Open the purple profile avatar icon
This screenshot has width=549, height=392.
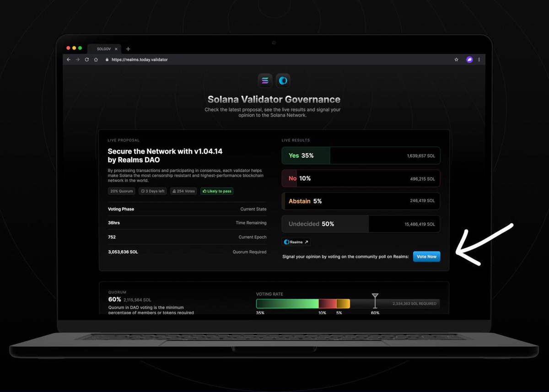pos(469,59)
